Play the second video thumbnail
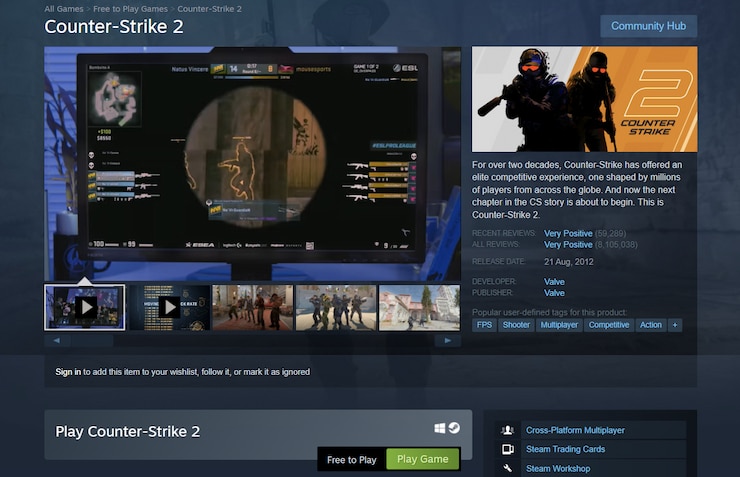Image resolution: width=740 pixels, height=477 pixels. tap(169, 308)
